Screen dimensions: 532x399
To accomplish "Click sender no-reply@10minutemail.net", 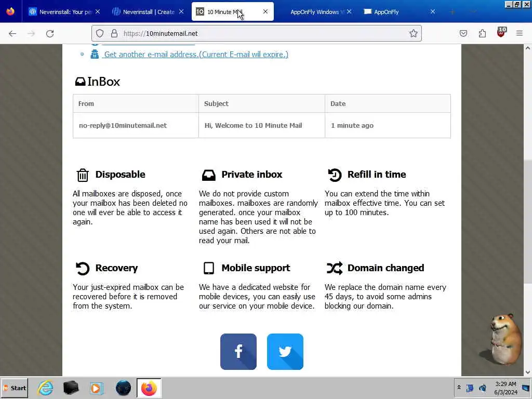I will click(x=123, y=126).
